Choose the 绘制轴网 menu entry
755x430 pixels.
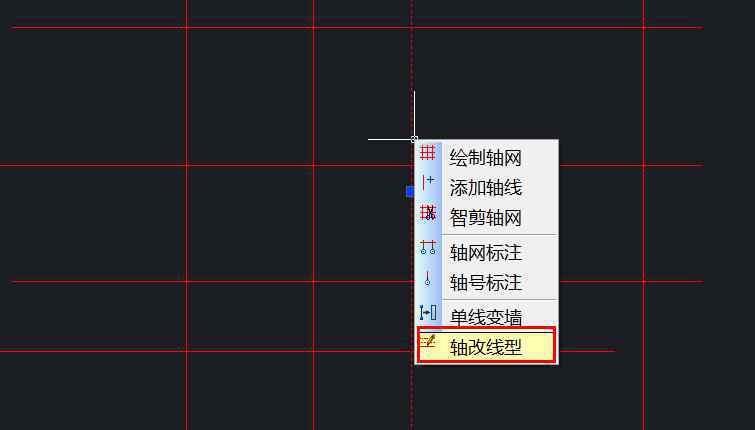(x=486, y=157)
